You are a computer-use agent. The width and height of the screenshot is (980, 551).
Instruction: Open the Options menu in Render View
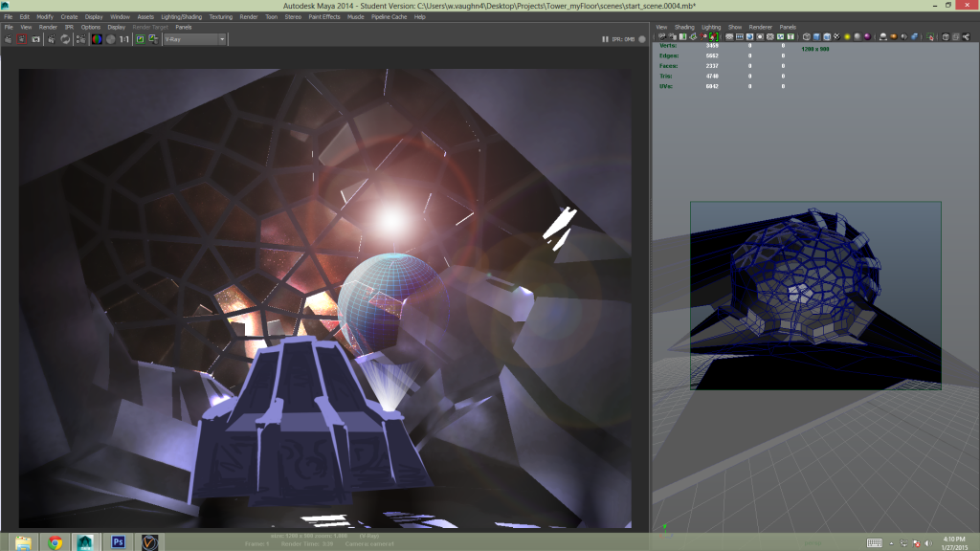point(91,27)
